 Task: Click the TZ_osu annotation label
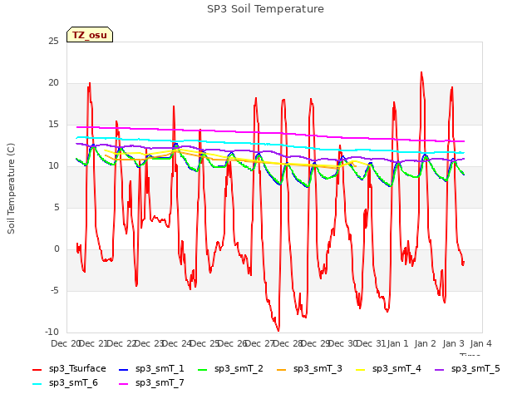pos(90,35)
